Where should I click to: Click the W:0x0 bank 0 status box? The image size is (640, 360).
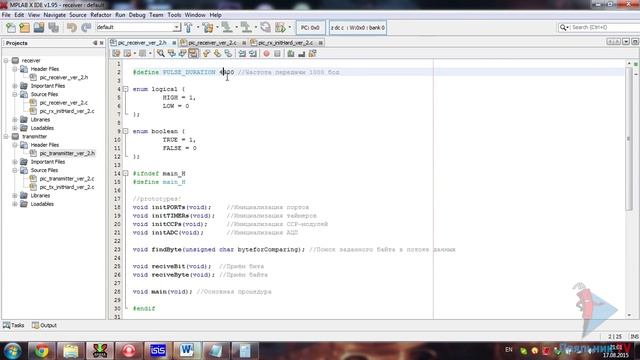[358, 28]
